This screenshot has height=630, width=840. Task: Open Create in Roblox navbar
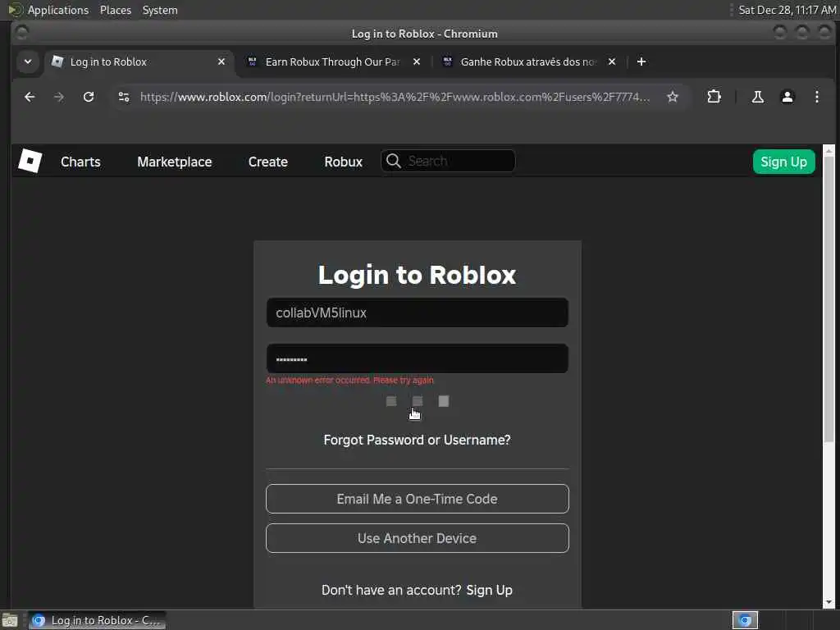click(x=268, y=162)
